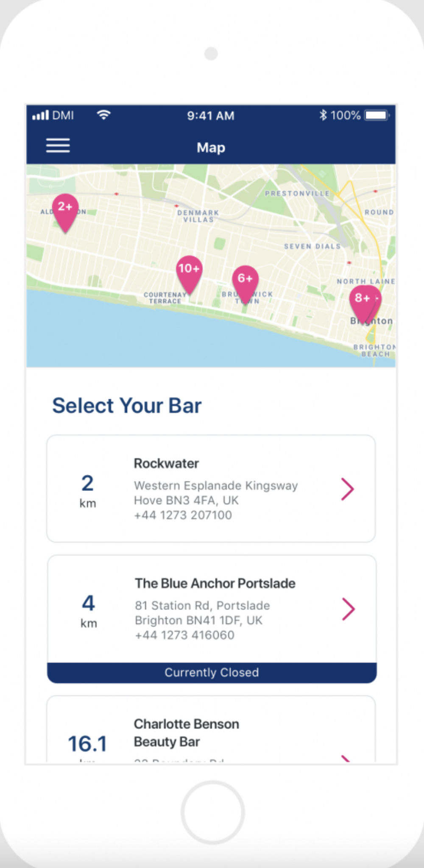Tap phone number +44 1273 416060
424x868 pixels.
point(184,635)
